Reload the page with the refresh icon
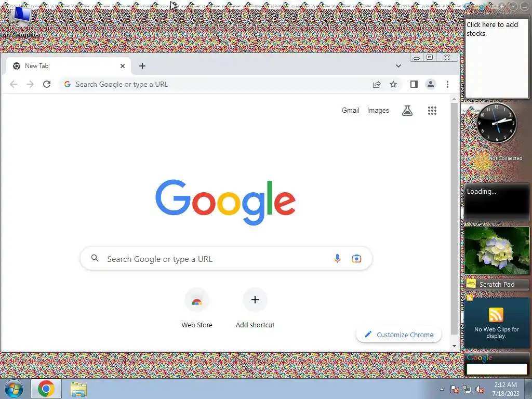Viewport: 532px width, 399px height. [x=47, y=84]
